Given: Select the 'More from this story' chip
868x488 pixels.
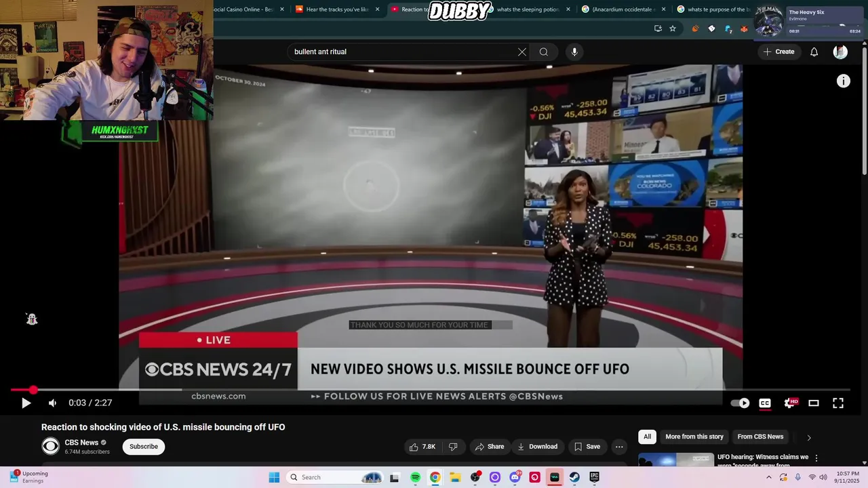Looking at the screenshot, I should click(x=694, y=437).
